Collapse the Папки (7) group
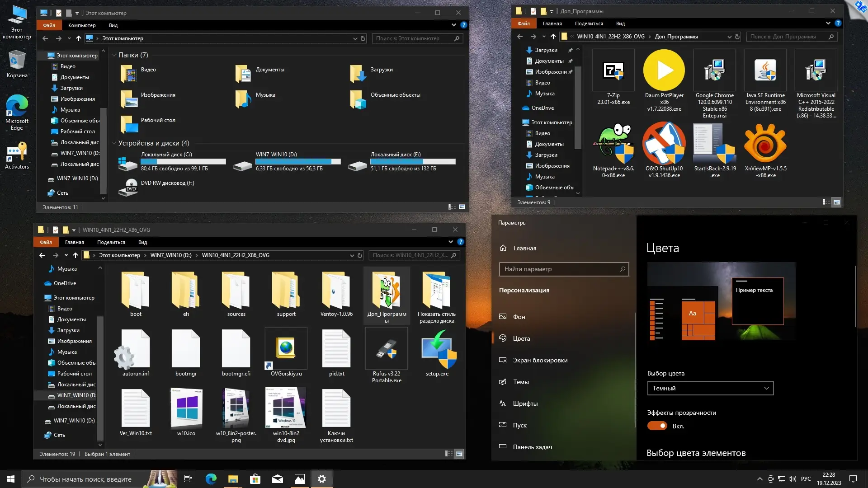 click(x=114, y=55)
